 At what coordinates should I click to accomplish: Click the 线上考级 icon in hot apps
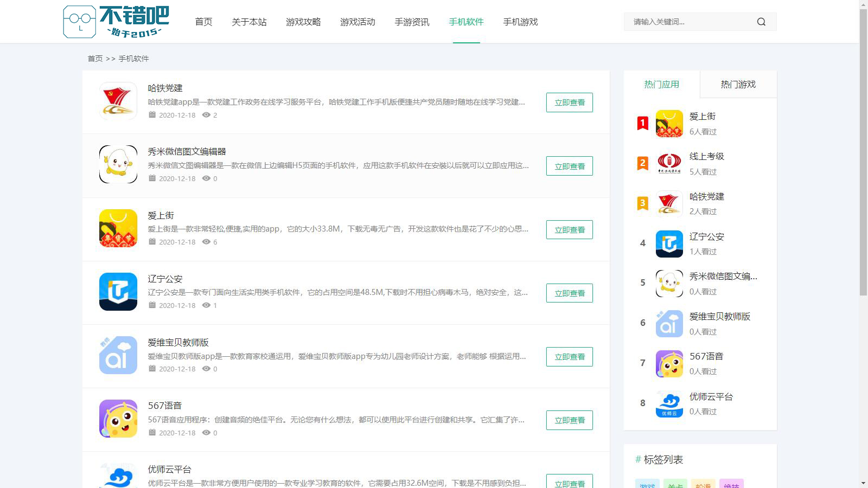point(669,163)
